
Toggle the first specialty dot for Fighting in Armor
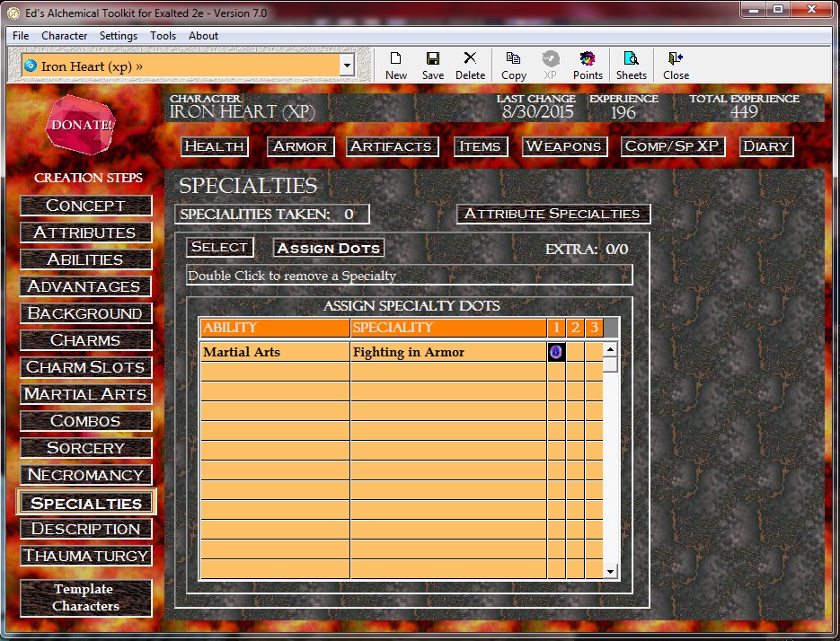[556, 352]
